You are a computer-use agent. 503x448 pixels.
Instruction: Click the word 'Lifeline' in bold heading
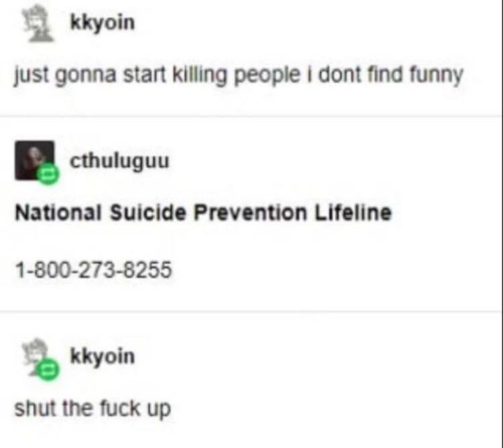353,212
